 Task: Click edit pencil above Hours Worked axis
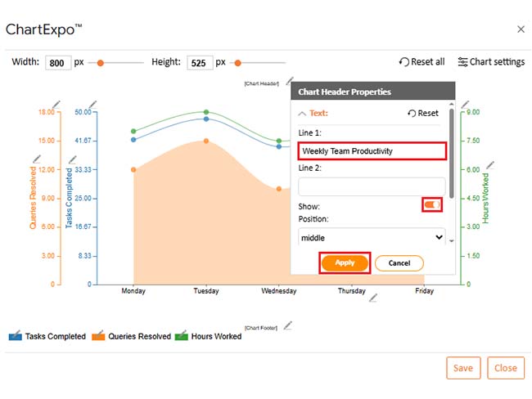[x=465, y=104]
